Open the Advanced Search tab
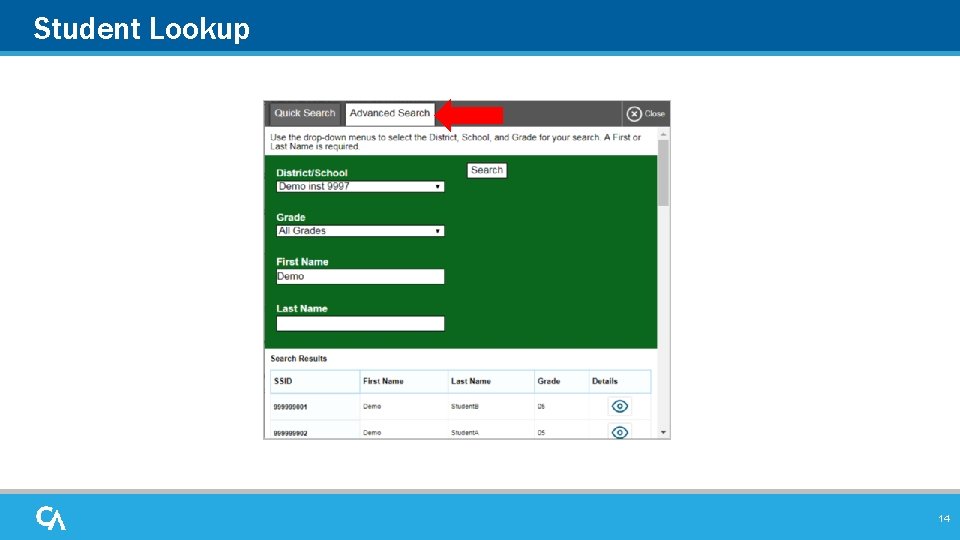Screen dimensions: 960x540 (x=390, y=113)
